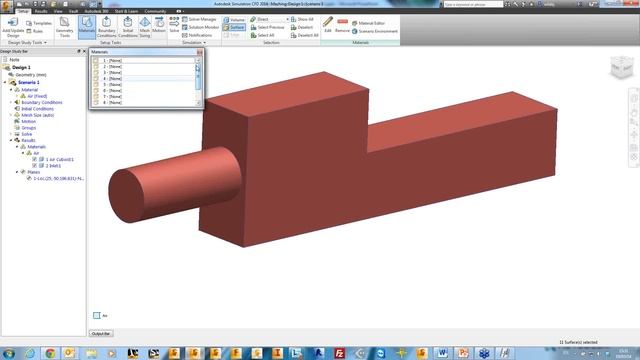
Task: Open Microsoft Word from the taskbar
Action: (442, 353)
